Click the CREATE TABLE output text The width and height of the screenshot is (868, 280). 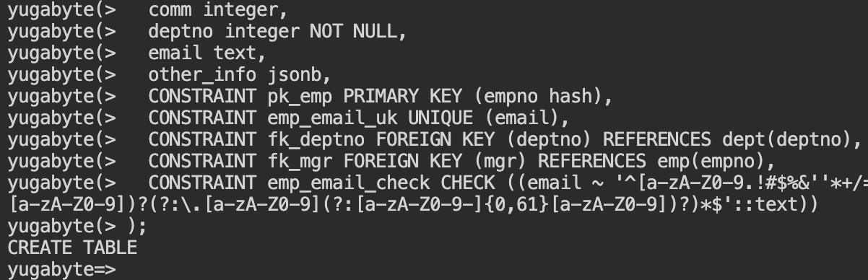72,248
